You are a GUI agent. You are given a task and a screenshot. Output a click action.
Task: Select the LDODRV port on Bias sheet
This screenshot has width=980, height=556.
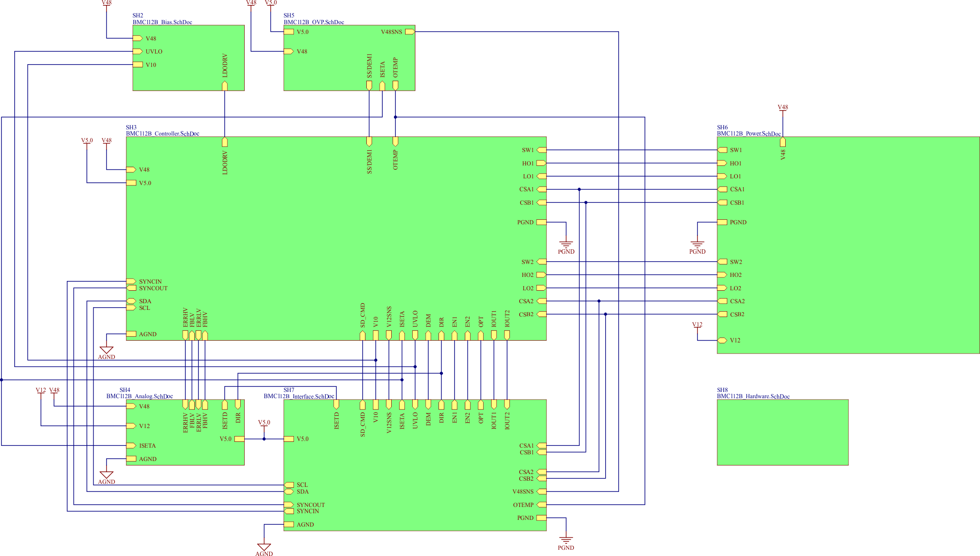pyautogui.click(x=225, y=86)
